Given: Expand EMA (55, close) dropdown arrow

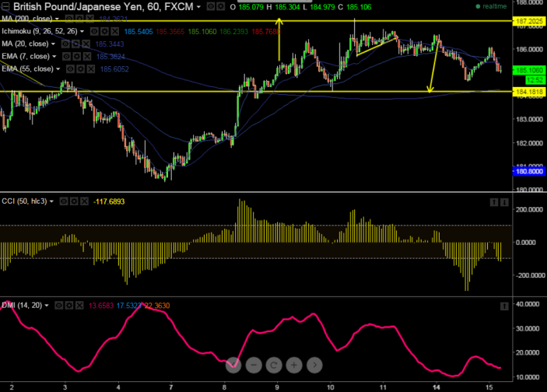Looking at the screenshot, I should click(58, 69).
